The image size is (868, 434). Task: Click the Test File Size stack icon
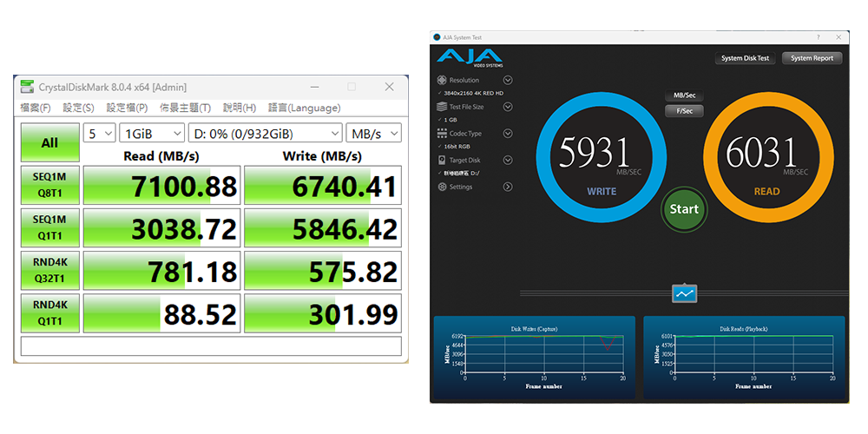pyautogui.click(x=442, y=107)
